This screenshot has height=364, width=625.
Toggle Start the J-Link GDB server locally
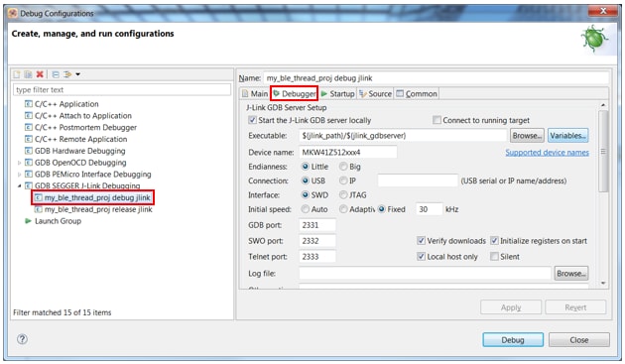pos(252,120)
